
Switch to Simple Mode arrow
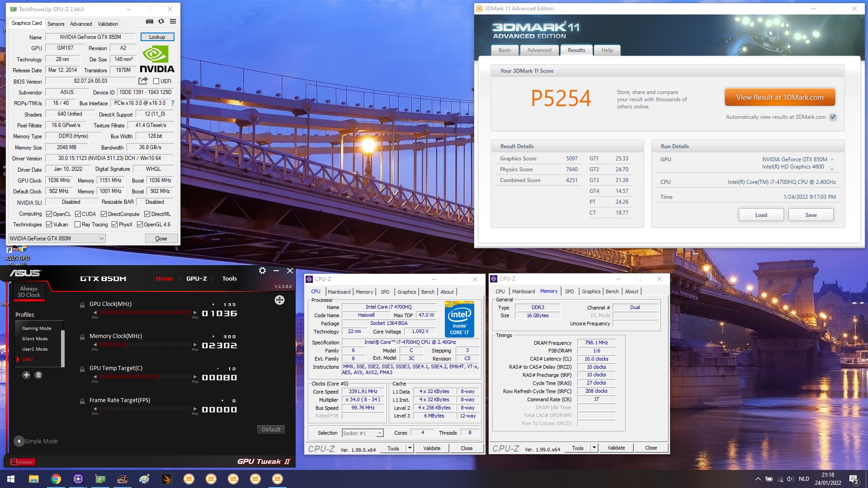tap(19, 441)
